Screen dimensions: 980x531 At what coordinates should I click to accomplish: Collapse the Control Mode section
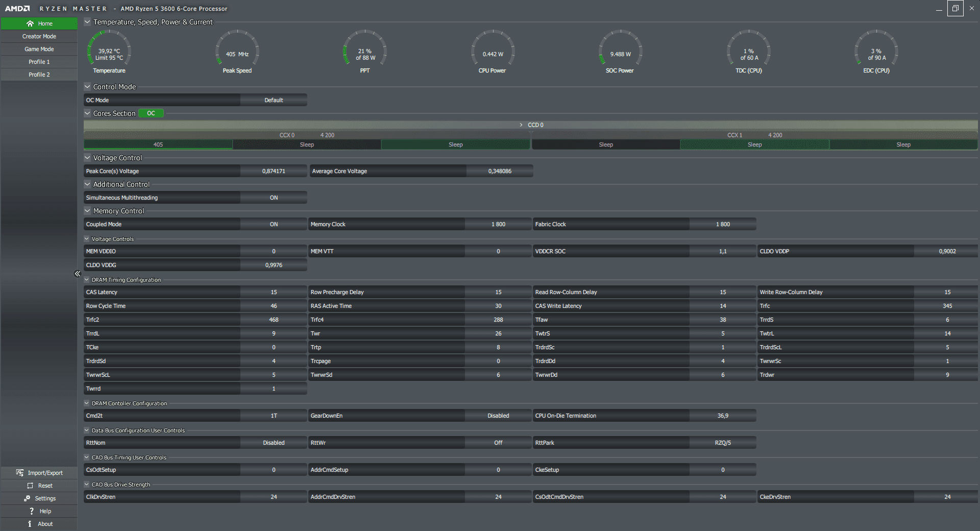(x=87, y=87)
